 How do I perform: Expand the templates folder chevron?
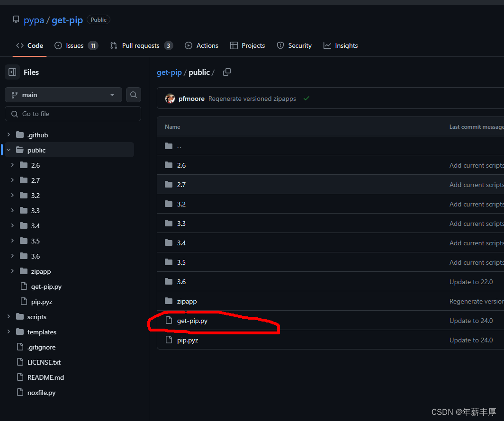point(9,331)
